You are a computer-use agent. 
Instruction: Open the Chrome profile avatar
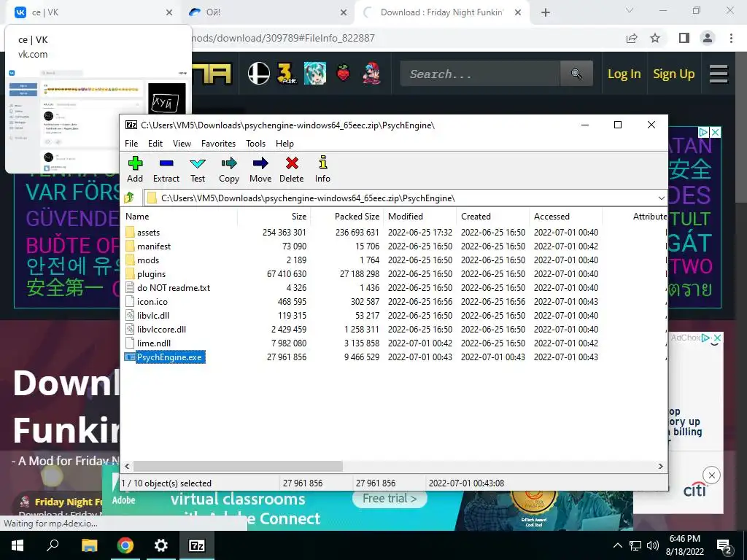(708, 38)
